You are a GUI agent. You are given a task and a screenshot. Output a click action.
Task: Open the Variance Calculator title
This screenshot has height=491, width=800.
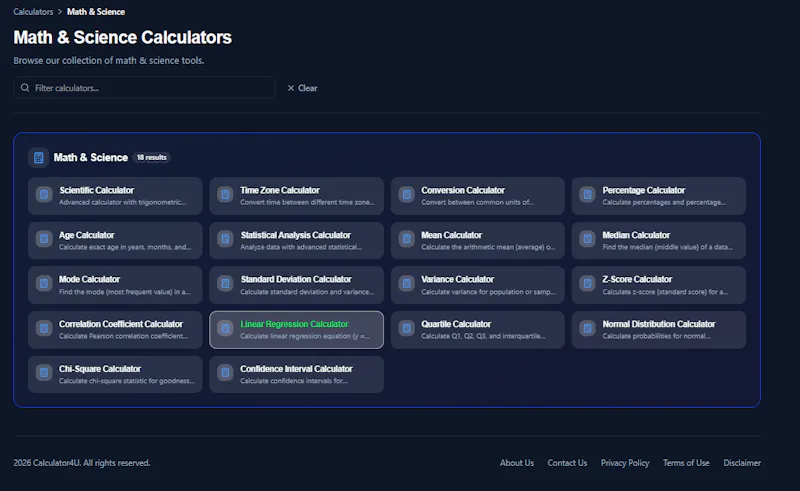click(x=458, y=279)
